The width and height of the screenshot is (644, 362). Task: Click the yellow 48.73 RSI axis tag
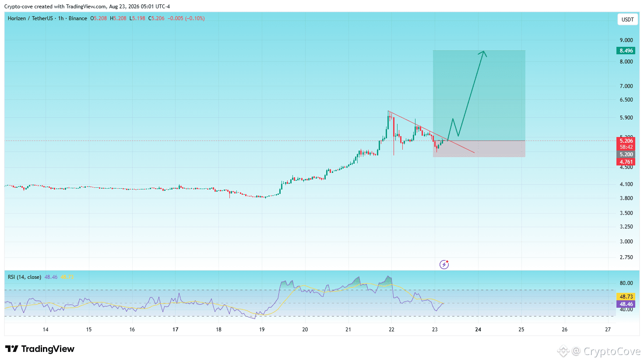coord(626,297)
